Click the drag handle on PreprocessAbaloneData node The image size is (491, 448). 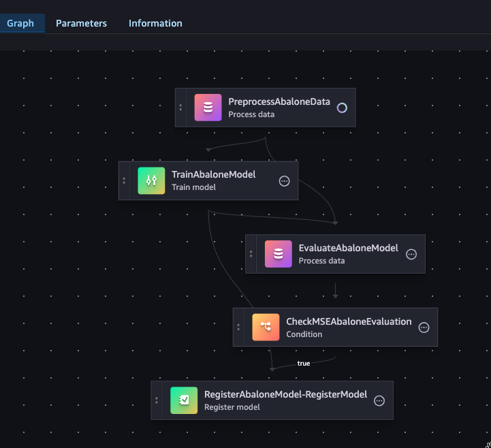[180, 108]
